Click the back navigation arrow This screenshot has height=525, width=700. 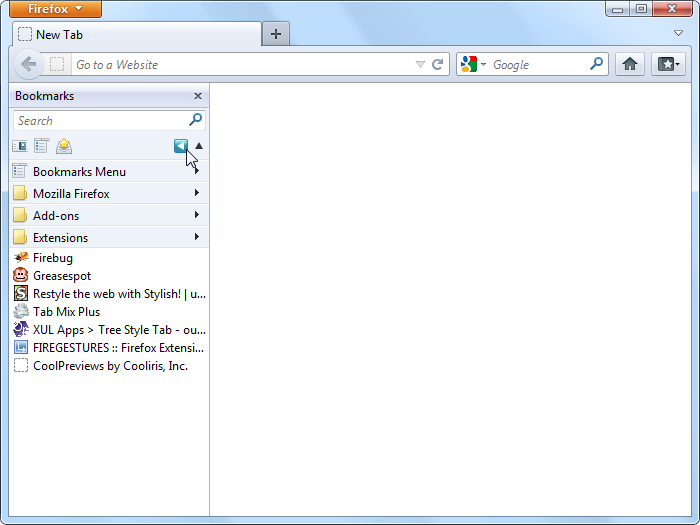[28, 64]
